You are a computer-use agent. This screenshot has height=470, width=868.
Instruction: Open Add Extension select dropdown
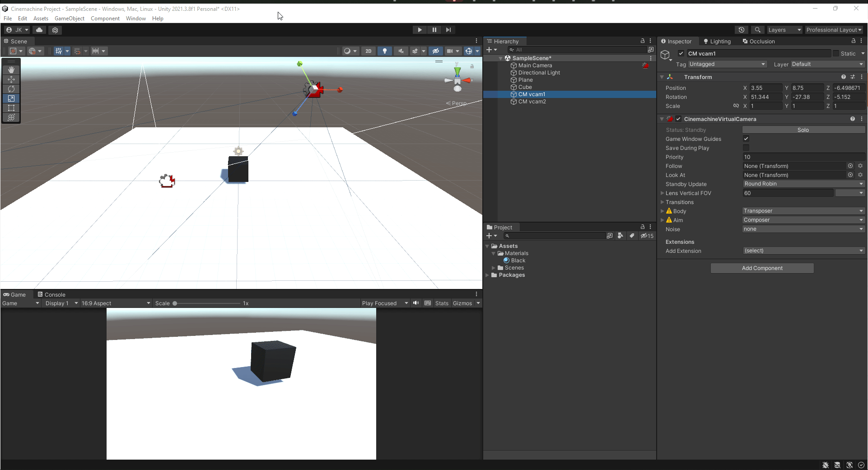pos(804,251)
